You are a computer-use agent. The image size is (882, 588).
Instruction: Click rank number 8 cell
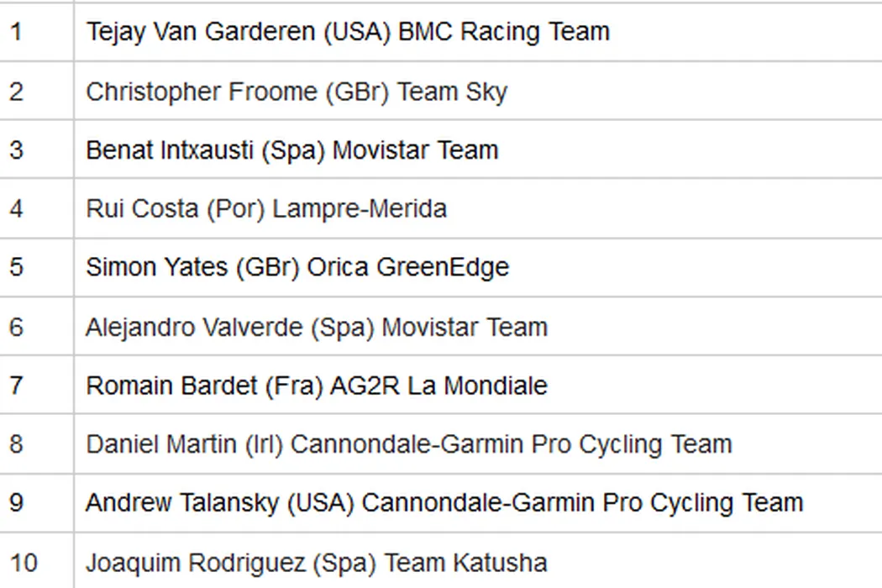[17, 444]
